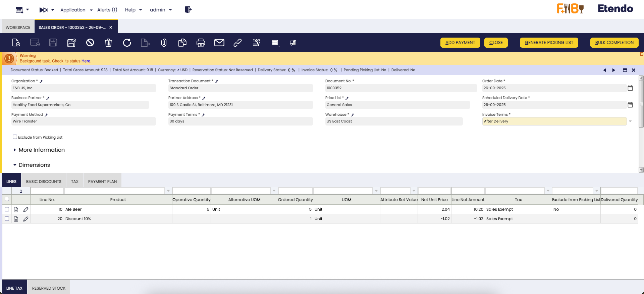Open the Invoice Terms dropdown
644x294 pixels.
click(x=630, y=121)
